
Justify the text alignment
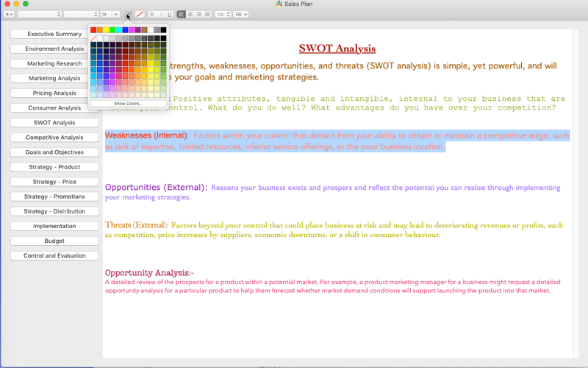207,14
